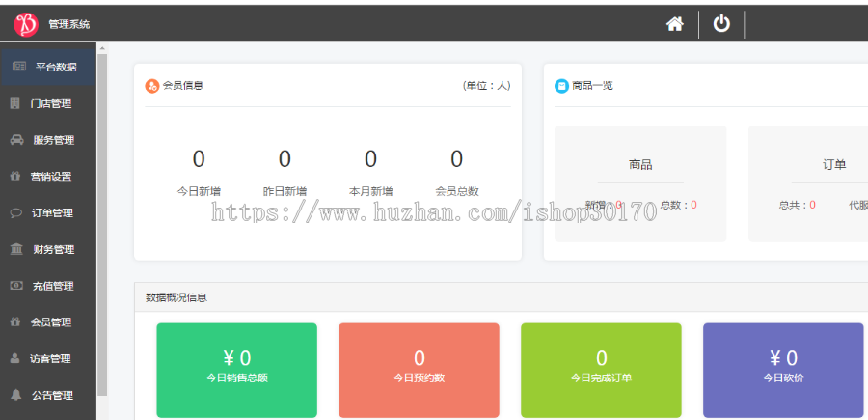868x420 pixels.
Task: Open 订单管理 from the sidebar
Action: (x=48, y=213)
